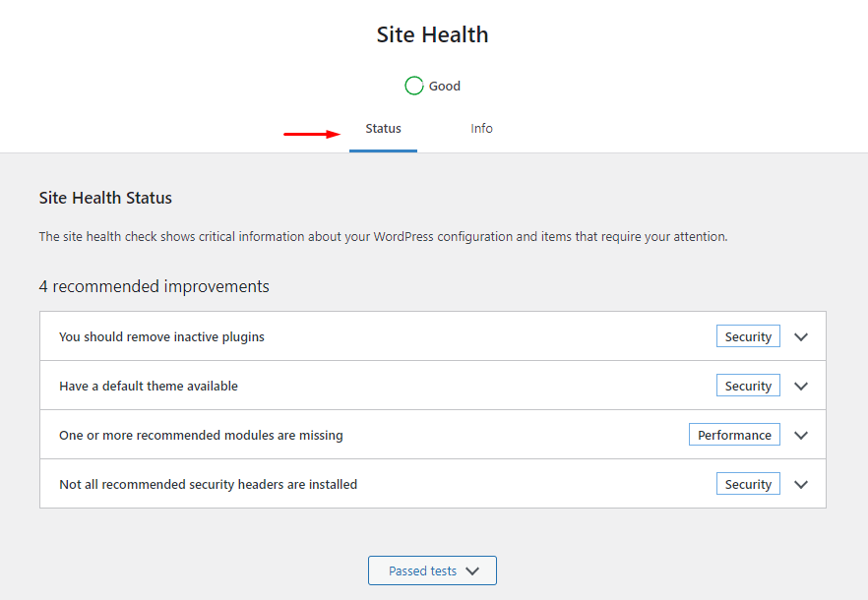Click the 'Good' status label
868x600 pixels.
445,87
